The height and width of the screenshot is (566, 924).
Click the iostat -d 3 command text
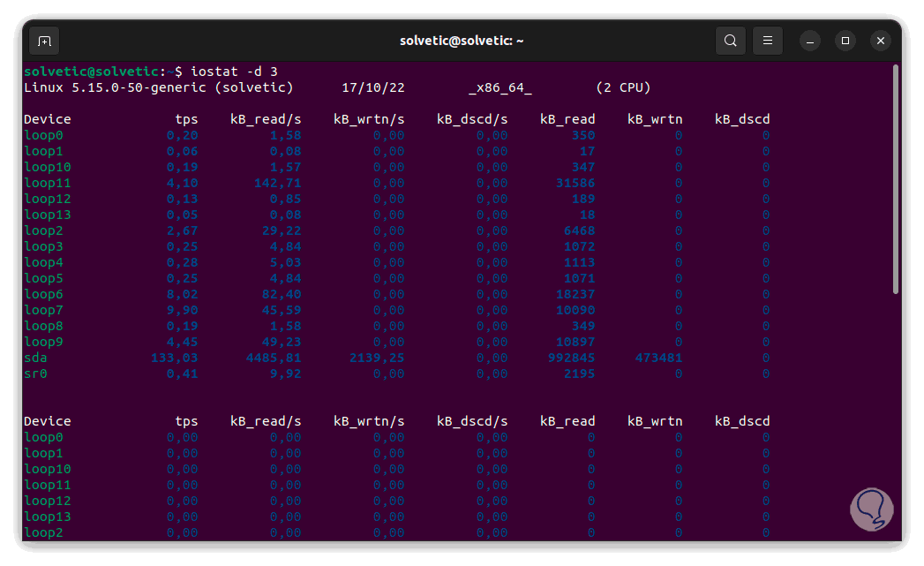234,72
